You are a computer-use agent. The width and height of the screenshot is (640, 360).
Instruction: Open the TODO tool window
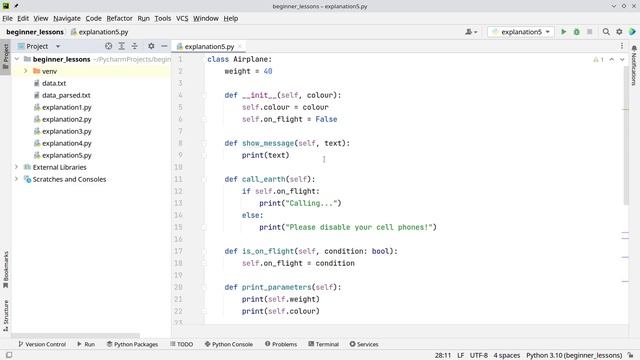click(x=181, y=344)
